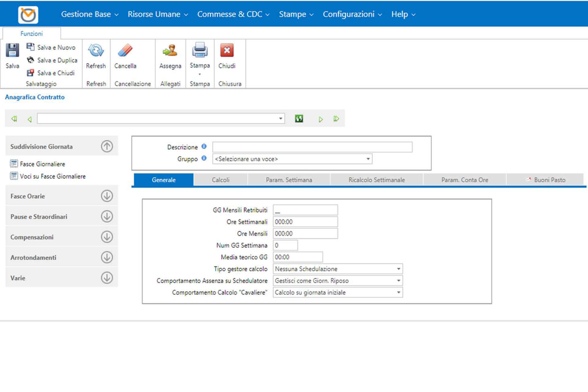Open Help menu
Image resolution: width=588 pixels, height=392 pixels.
(404, 14)
